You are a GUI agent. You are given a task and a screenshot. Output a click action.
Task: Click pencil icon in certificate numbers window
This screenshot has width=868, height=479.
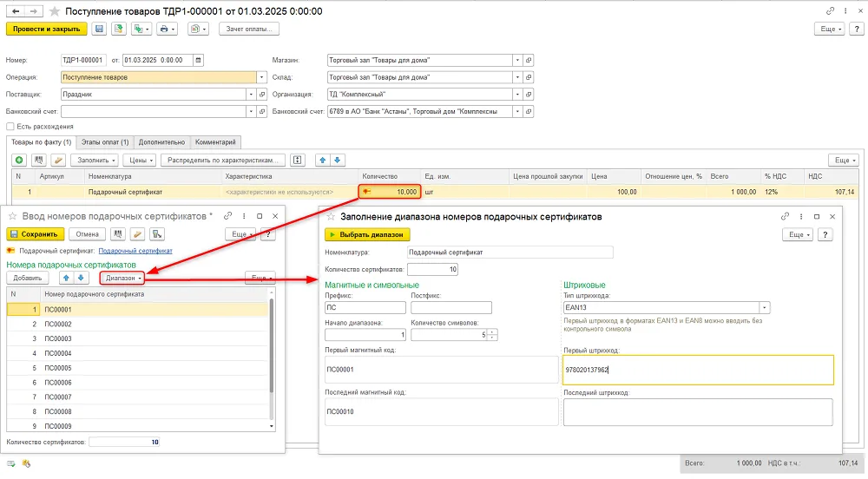pos(137,234)
